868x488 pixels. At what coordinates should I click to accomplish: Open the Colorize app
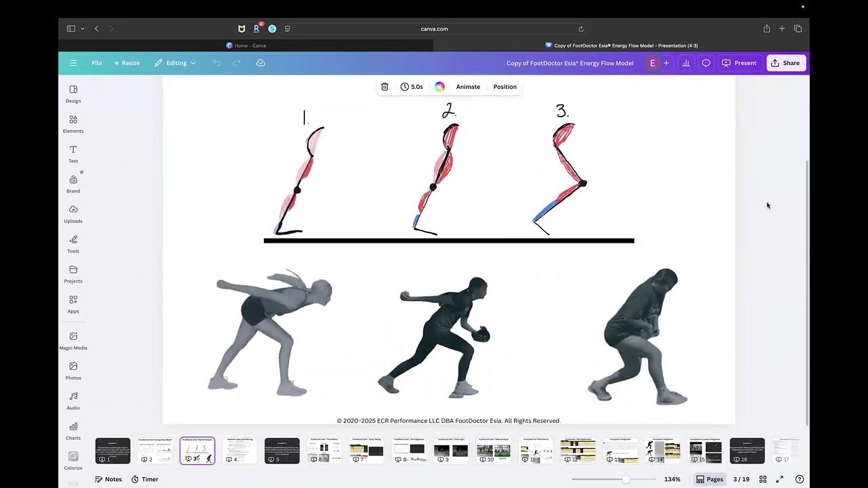click(x=73, y=460)
